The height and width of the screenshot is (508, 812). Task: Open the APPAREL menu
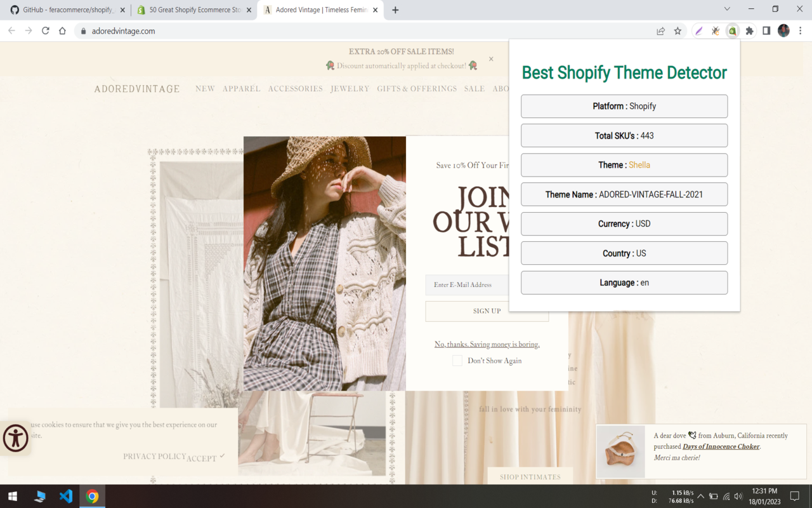click(x=242, y=89)
